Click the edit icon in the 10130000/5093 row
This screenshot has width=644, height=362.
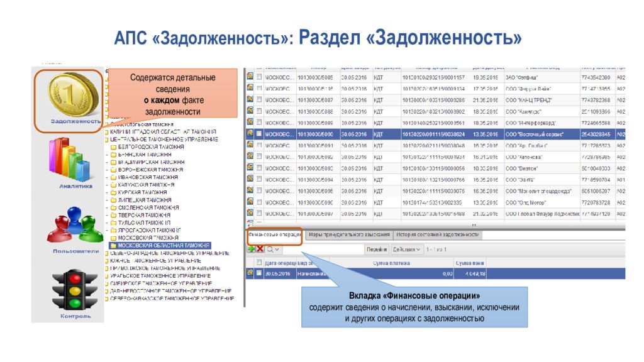250,167
